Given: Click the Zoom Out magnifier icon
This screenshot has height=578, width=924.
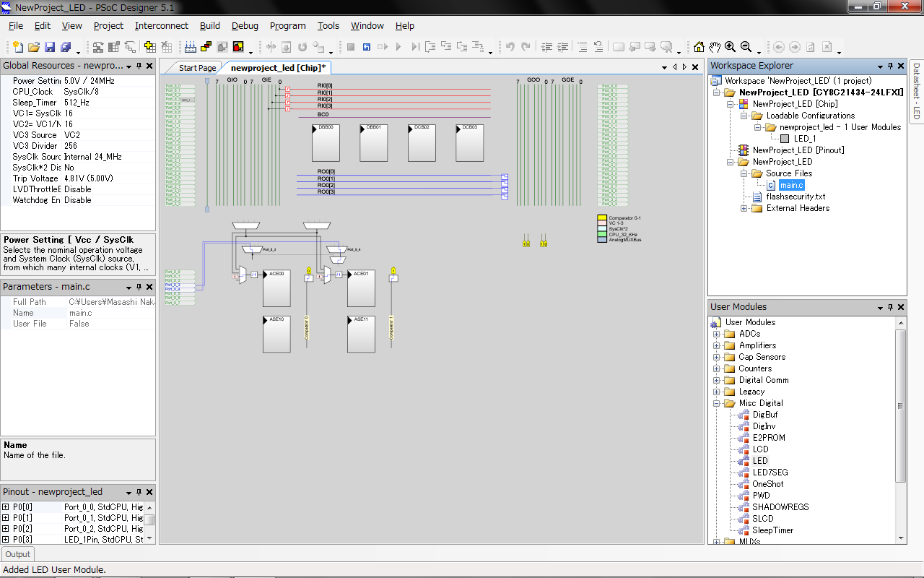Looking at the screenshot, I should 746,47.
